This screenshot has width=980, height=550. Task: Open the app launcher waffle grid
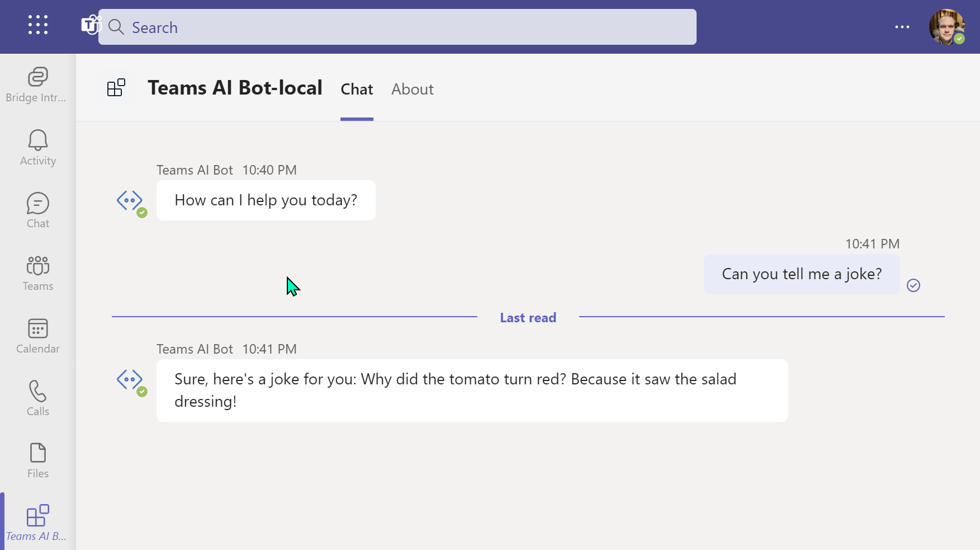pos(38,25)
